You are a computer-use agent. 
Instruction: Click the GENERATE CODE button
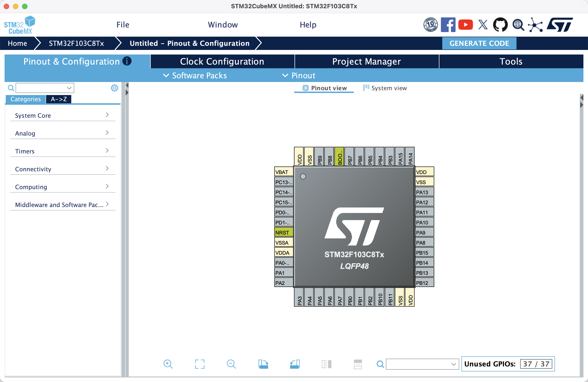coord(479,43)
